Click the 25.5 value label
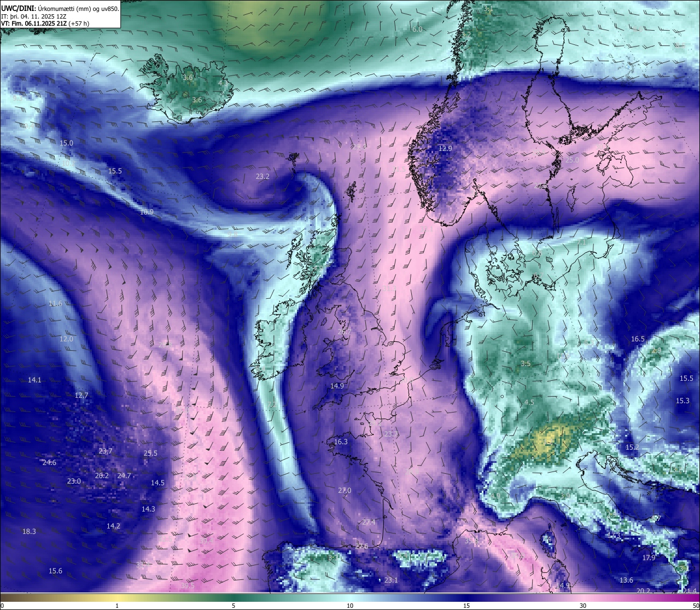This screenshot has height=610, width=700. pos(150,453)
